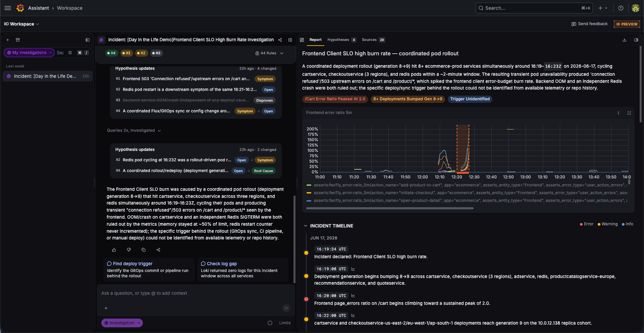Click Send feedback

click(x=590, y=24)
